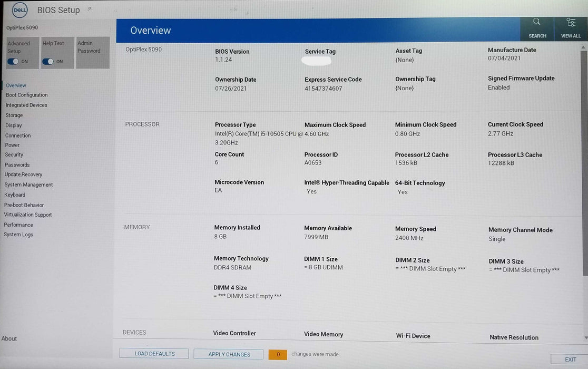Click Current Clock Speed 2.77 GHz
588x369 pixels.
click(x=500, y=133)
